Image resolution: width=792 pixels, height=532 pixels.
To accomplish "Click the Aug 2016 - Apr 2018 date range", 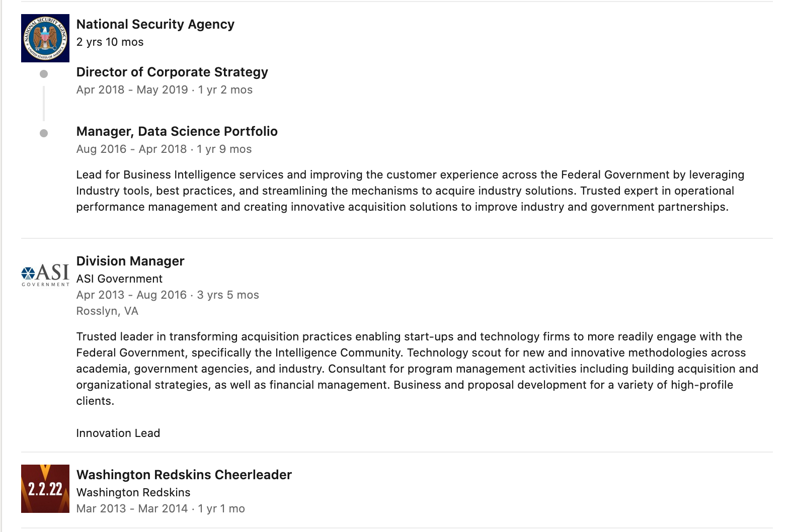I will tap(132, 149).
